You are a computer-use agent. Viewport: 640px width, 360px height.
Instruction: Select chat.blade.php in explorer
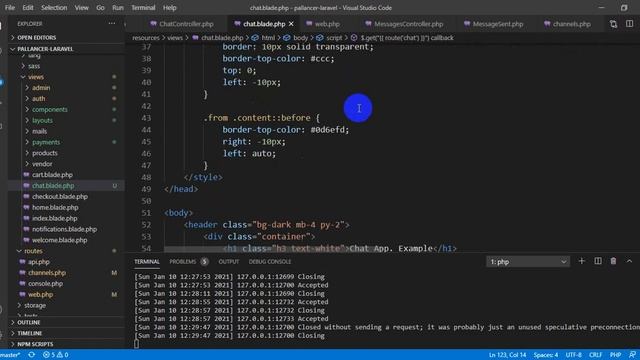click(53, 186)
